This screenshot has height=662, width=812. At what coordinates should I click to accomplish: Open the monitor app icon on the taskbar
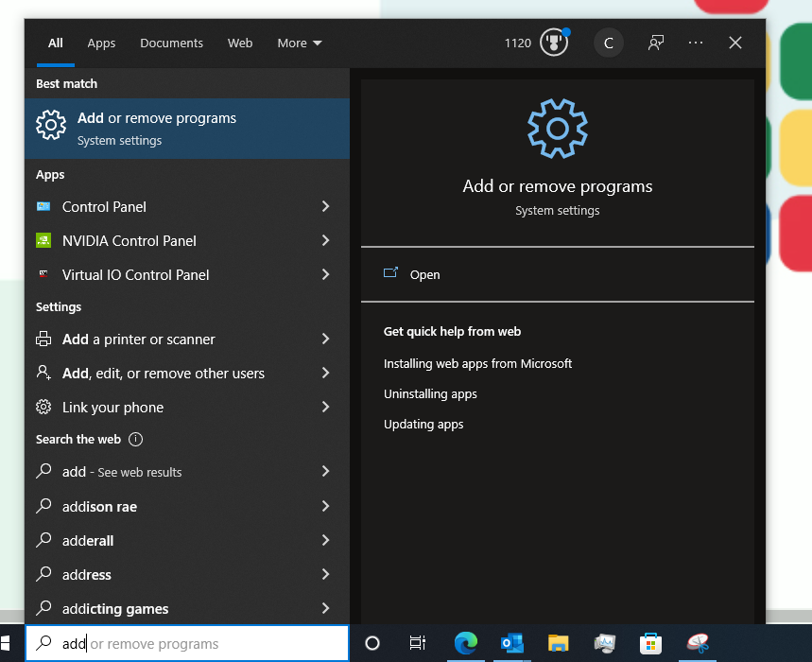tap(605, 643)
